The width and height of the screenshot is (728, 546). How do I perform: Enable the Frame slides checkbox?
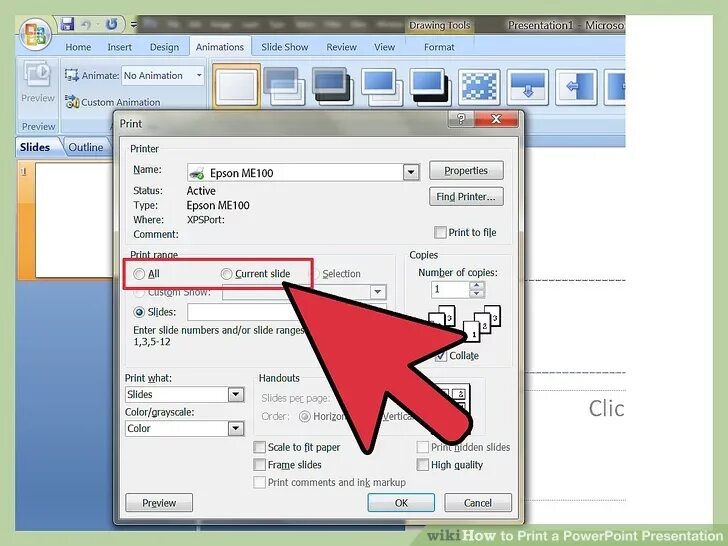[259, 465]
